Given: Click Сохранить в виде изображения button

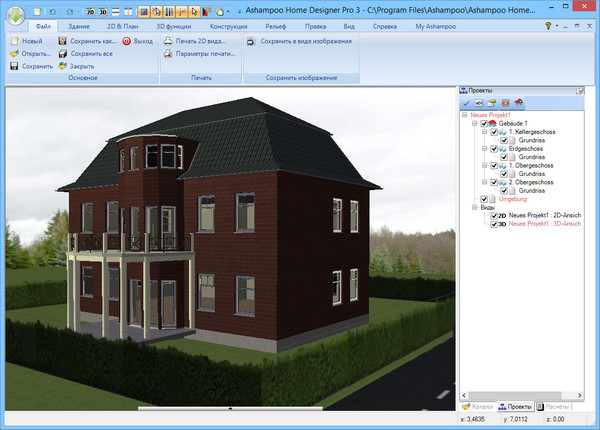Looking at the screenshot, I should click(299, 41).
